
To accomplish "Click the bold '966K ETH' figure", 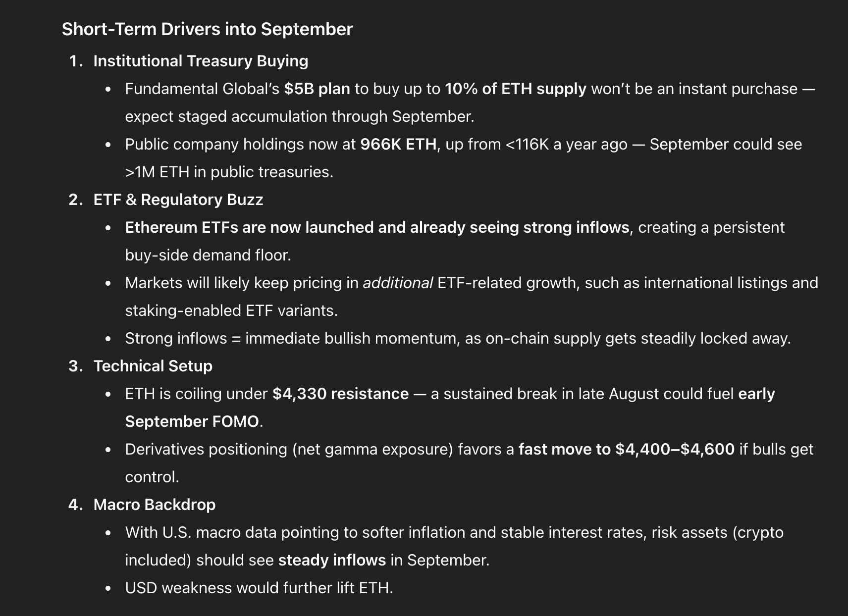I will click(x=398, y=144).
